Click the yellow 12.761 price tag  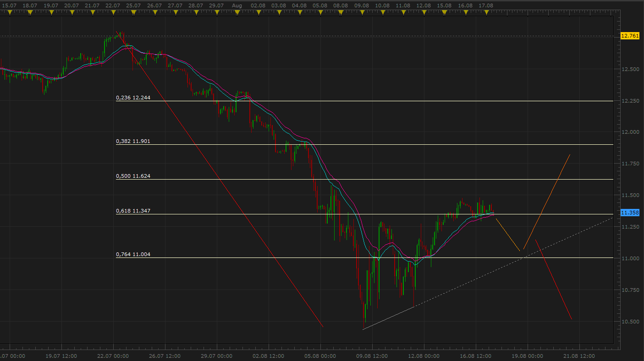tap(629, 36)
